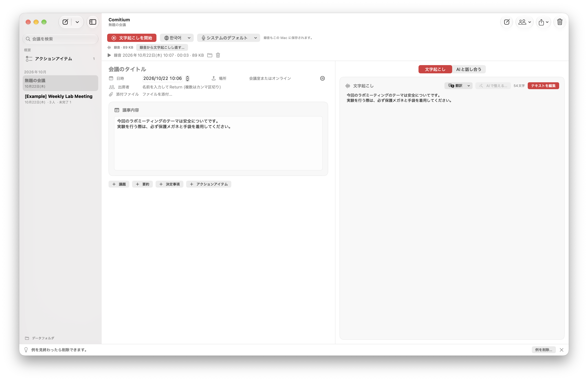588x381 pixels.
Task: Open the chevron next to new meeting button
Action: coord(77,22)
